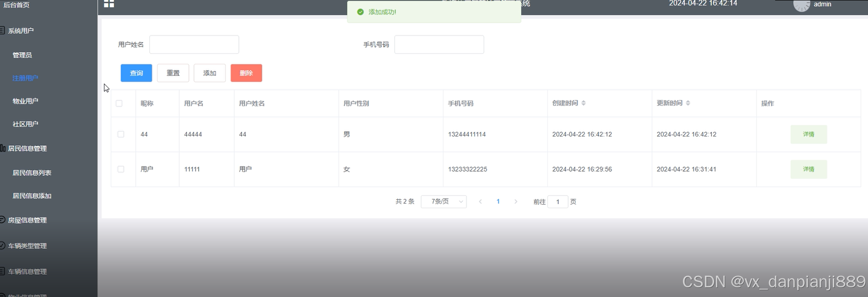Check the row for user 44444

coord(121,134)
